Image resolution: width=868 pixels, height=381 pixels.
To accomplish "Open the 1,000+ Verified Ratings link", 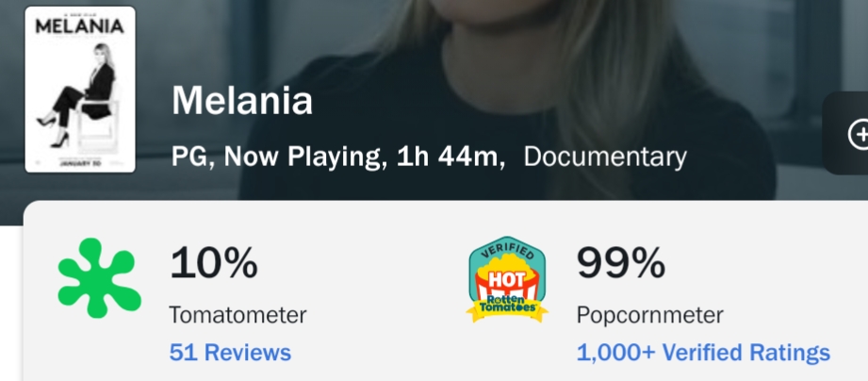I will click(x=703, y=352).
